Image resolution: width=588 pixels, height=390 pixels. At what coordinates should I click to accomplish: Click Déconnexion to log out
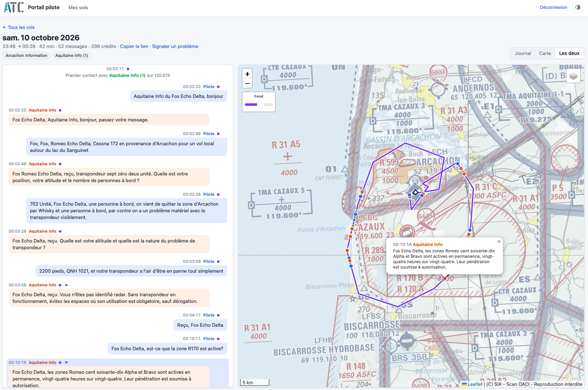(553, 7)
